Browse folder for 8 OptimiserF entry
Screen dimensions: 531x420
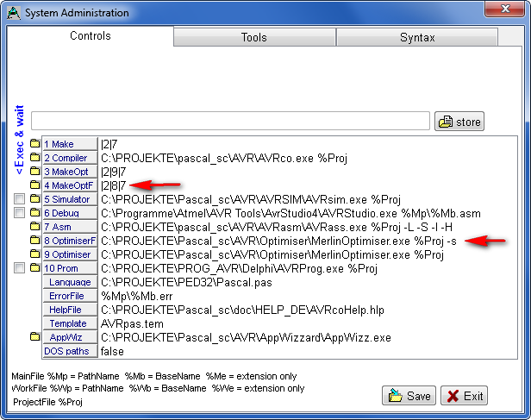pos(34,241)
